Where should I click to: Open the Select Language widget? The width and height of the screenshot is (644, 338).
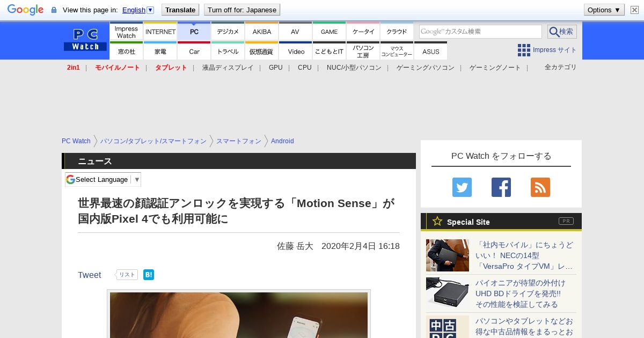click(103, 179)
